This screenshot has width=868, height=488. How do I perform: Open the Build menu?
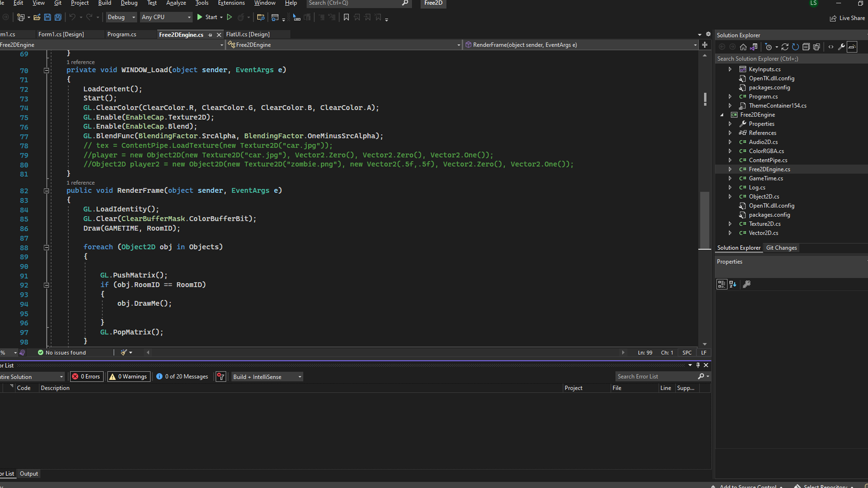(104, 3)
